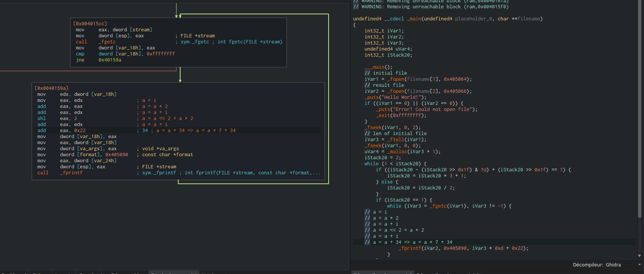
Task: Click the 'cmp dword [var_18h], 0xffffffff' line
Action: point(125,54)
